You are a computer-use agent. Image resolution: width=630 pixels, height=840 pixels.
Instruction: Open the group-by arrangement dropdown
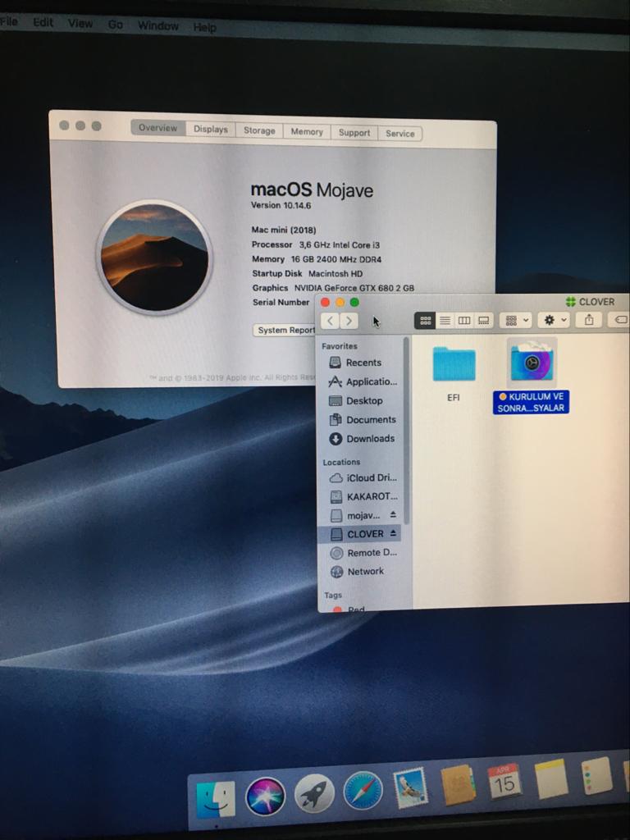coord(515,320)
